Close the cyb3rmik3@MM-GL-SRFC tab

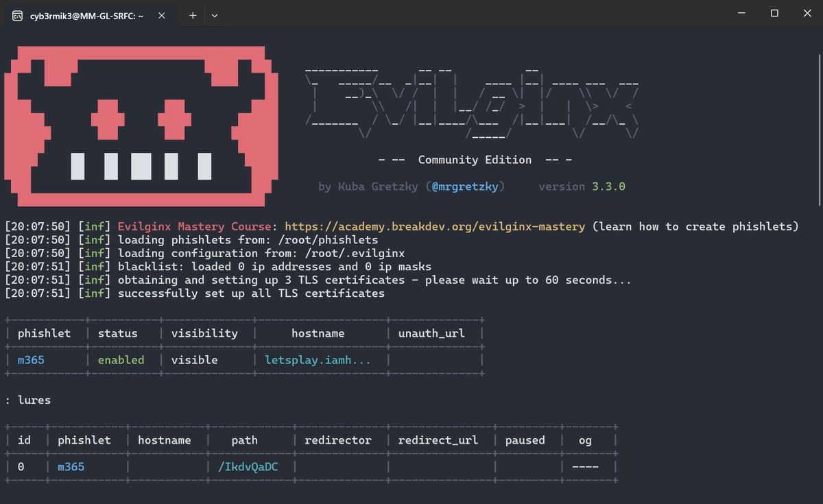click(162, 15)
